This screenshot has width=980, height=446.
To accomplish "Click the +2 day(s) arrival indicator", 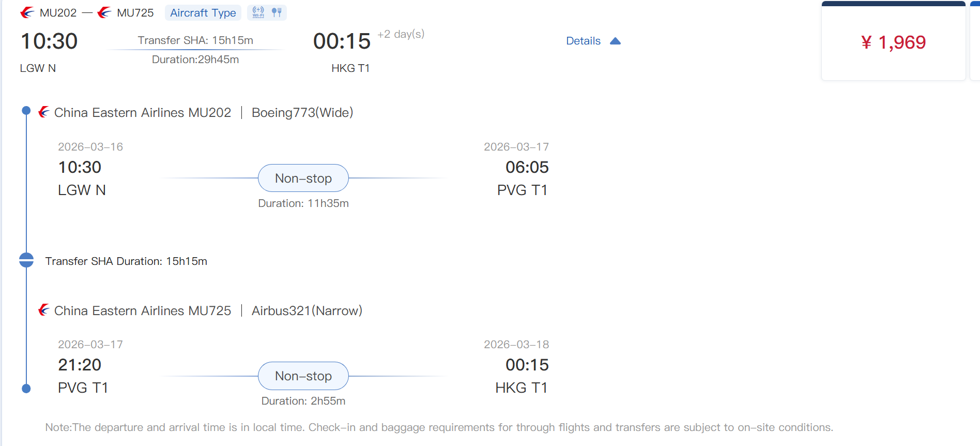I will (401, 34).
